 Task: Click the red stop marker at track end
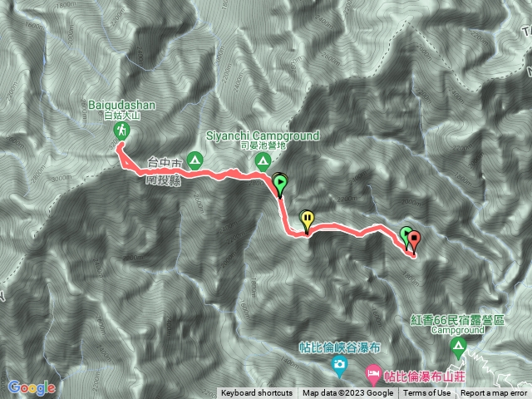pos(414,240)
